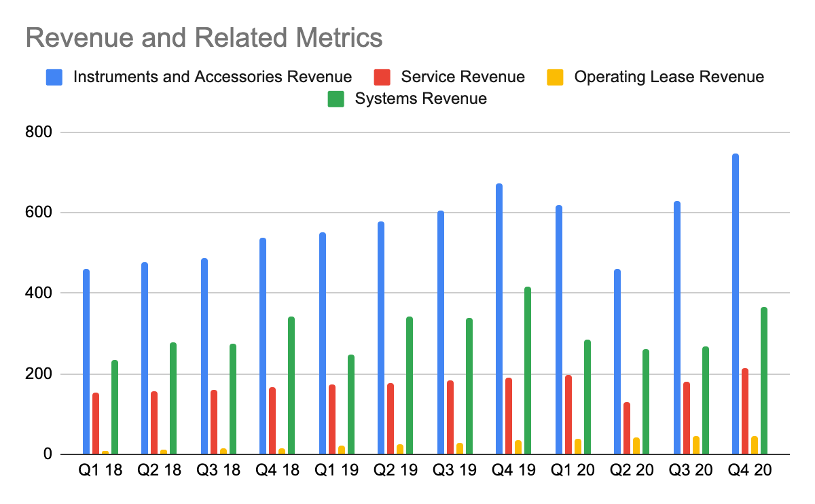Click the yellow Operating Lease Revenue legend swatch
This screenshot has width=815, height=504.
tap(556, 77)
